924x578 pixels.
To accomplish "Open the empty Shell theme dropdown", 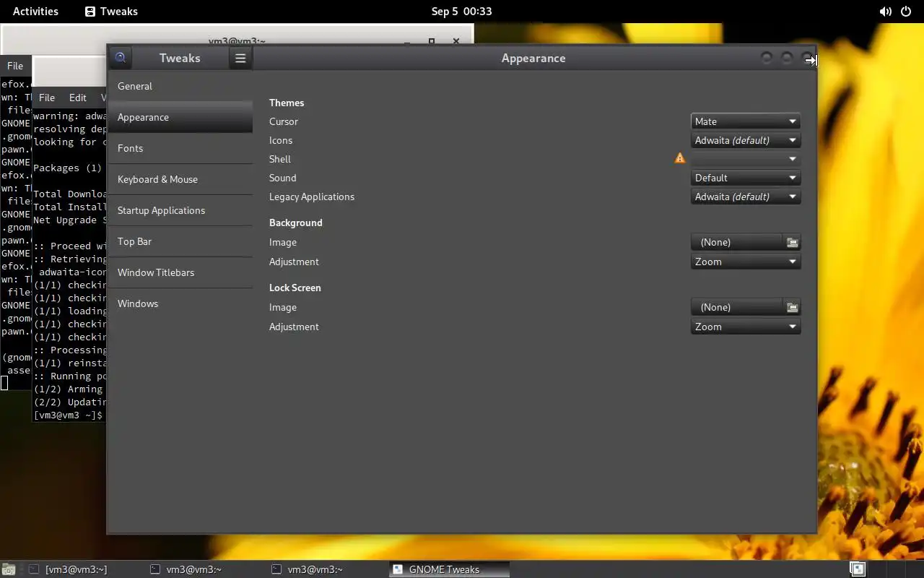I will coord(746,159).
